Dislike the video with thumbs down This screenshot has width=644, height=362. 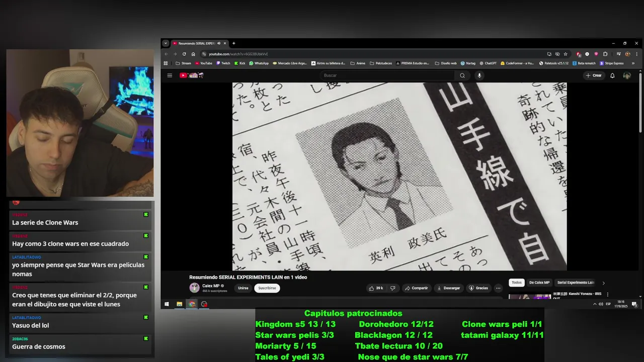coord(393,288)
